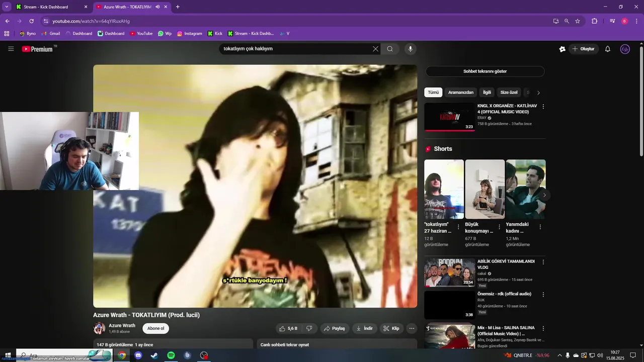Open the tab search chevron in Chrome

[x=7, y=7]
